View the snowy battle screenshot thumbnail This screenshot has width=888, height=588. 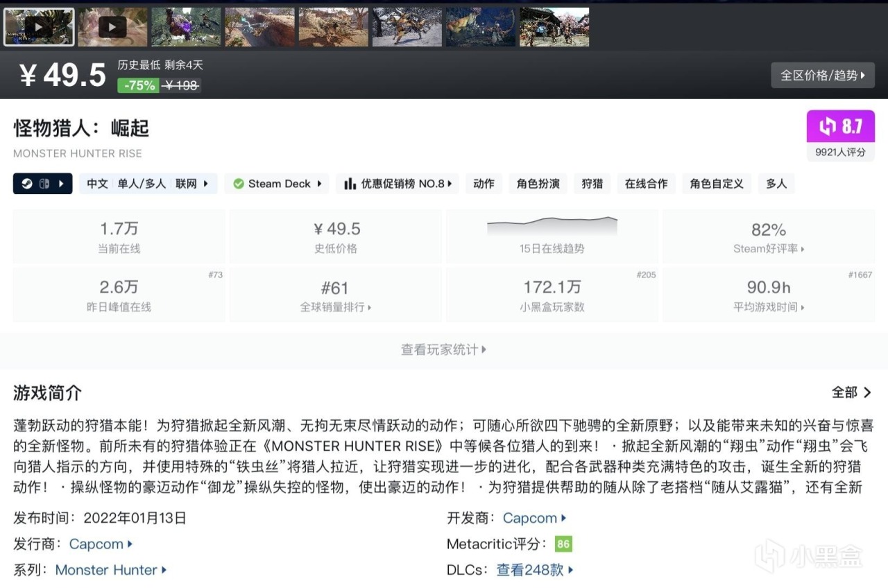pyautogui.click(x=407, y=27)
